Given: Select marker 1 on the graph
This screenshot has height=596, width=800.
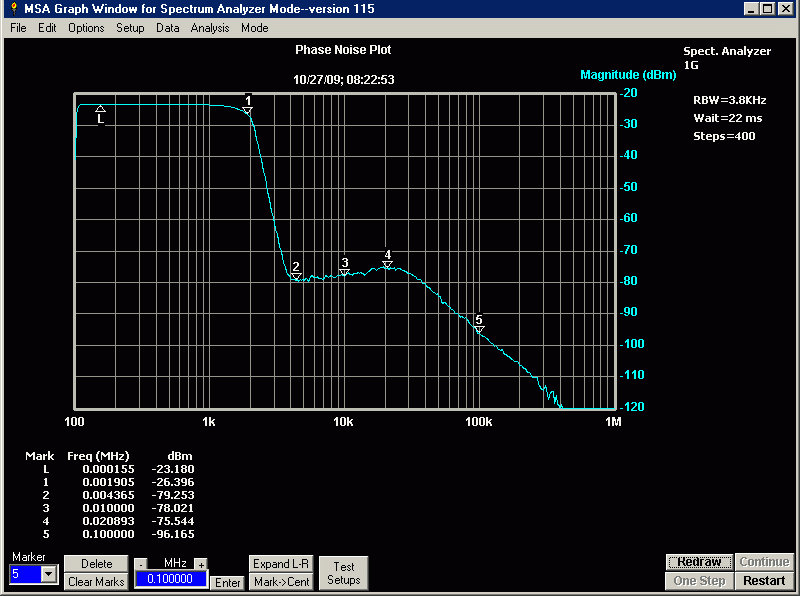Looking at the screenshot, I should pyautogui.click(x=247, y=105).
